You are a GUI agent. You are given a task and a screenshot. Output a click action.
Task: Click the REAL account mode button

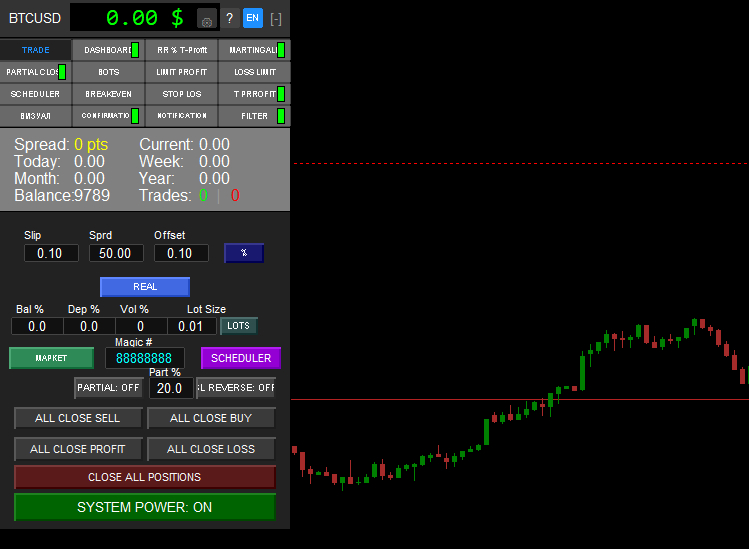click(x=145, y=287)
